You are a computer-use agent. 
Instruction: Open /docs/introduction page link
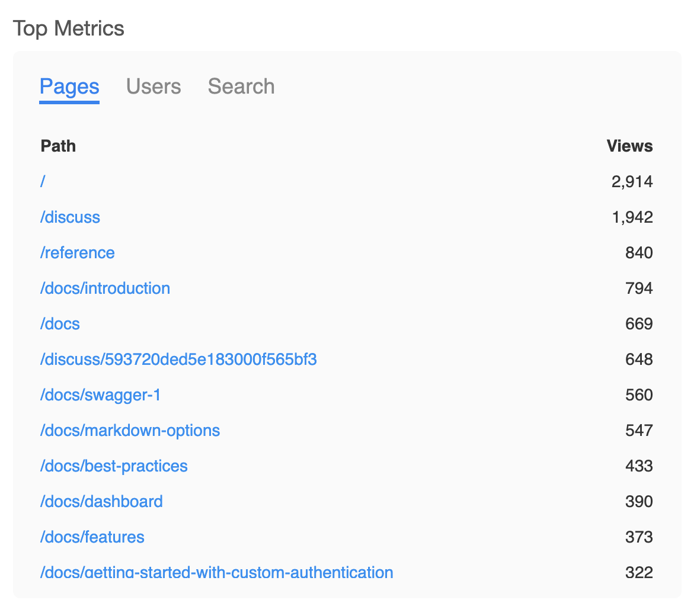tap(105, 288)
